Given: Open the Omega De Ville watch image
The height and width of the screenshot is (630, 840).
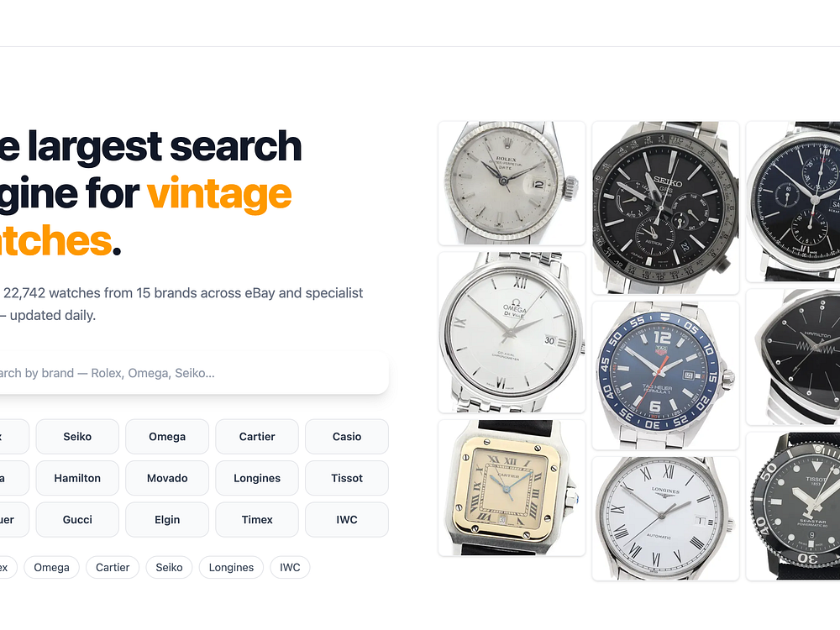Looking at the screenshot, I should [x=512, y=333].
